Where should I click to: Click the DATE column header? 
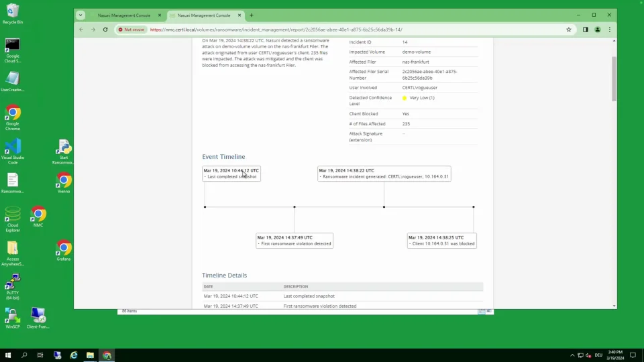[208, 286]
